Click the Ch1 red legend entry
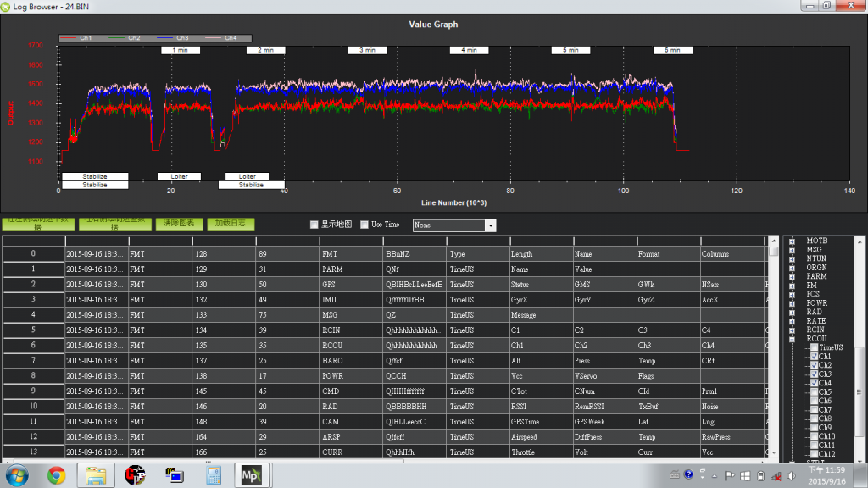Image resolution: width=868 pixels, height=488 pixels. [x=76, y=38]
